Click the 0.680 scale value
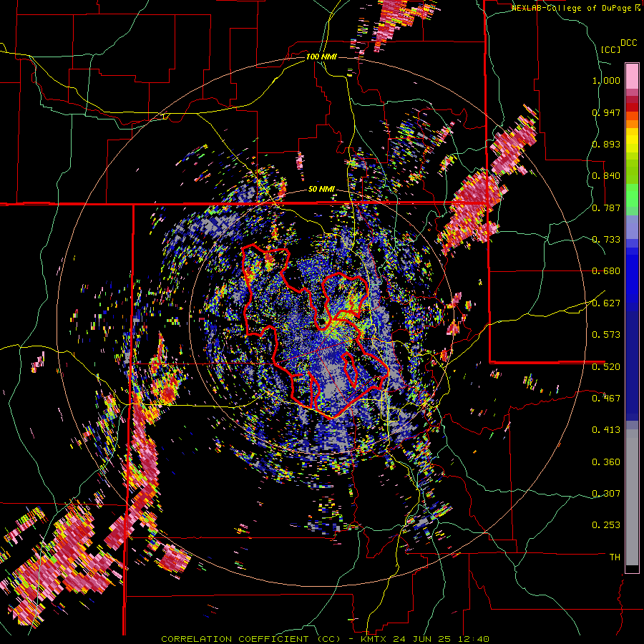This screenshot has height=644, width=644. [606, 271]
